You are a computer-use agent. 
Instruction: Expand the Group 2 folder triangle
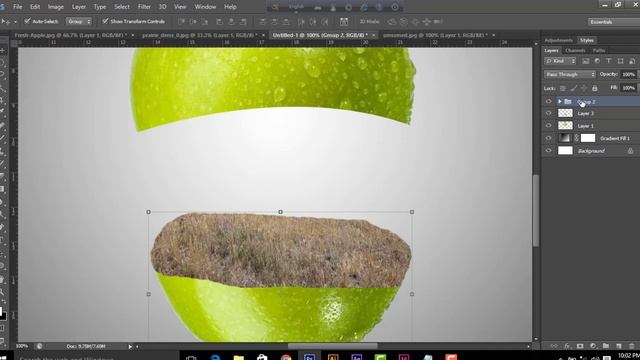pos(560,101)
